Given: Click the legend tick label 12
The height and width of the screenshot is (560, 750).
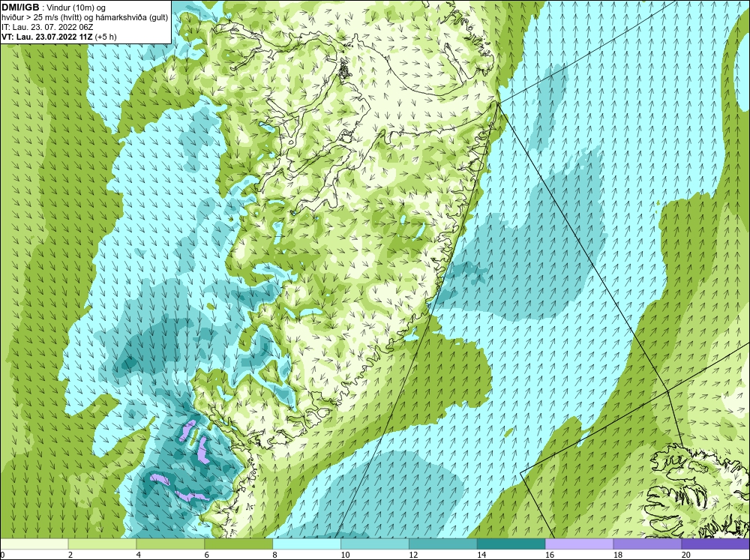Looking at the screenshot, I should click(x=413, y=555).
